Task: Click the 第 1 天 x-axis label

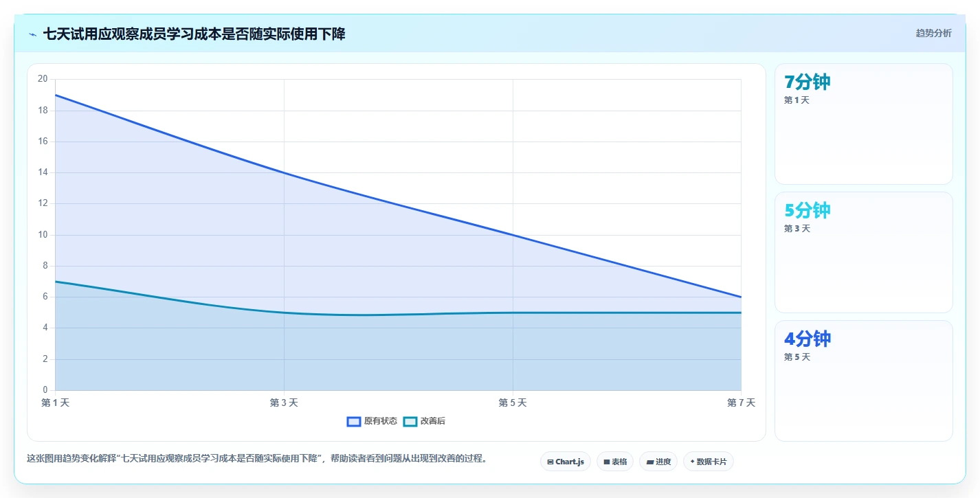Action: [x=55, y=403]
